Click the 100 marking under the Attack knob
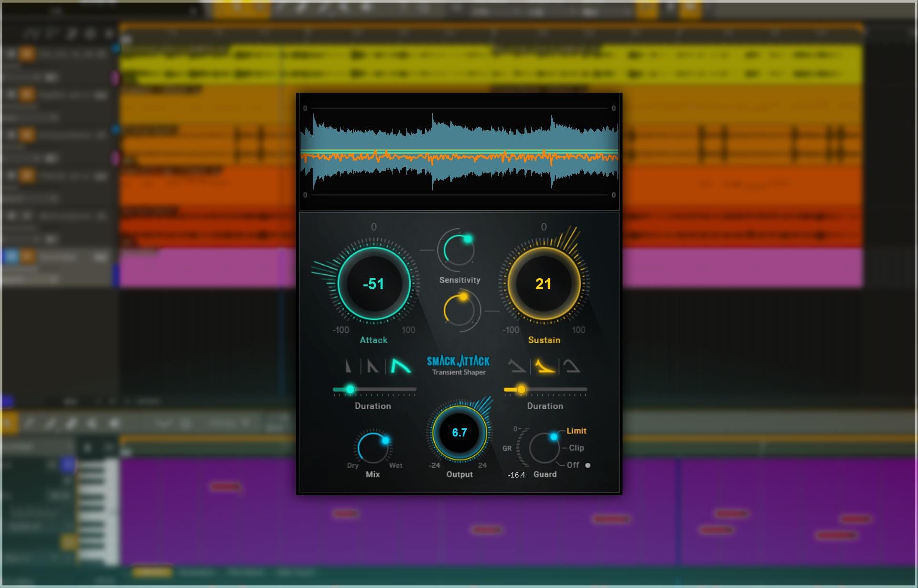Viewport: 918px width, 588px height. click(x=408, y=330)
